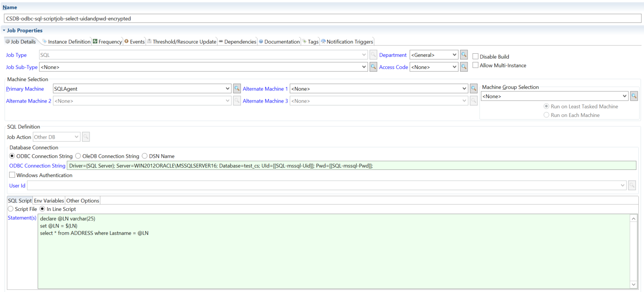Click inside the job Name text field

pyautogui.click(x=322, y=19)
